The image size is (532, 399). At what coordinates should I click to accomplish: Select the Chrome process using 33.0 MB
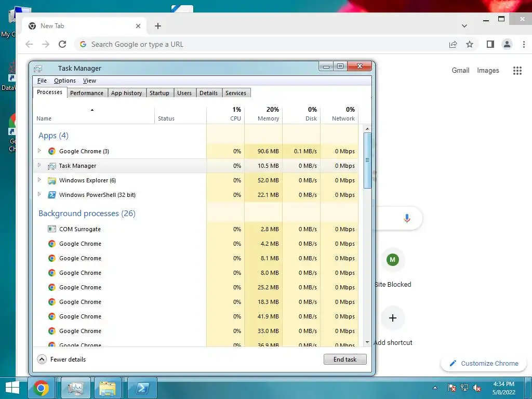pyautogui.click(x=196, y=331)
